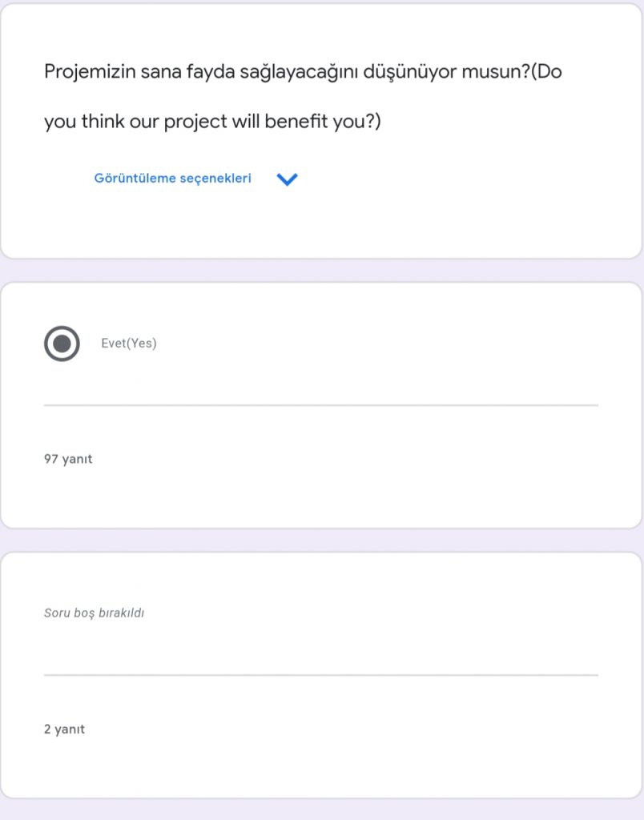Click the "97 yanıt" response count
The width and height of the screenshot is (644, 820).
68,460
